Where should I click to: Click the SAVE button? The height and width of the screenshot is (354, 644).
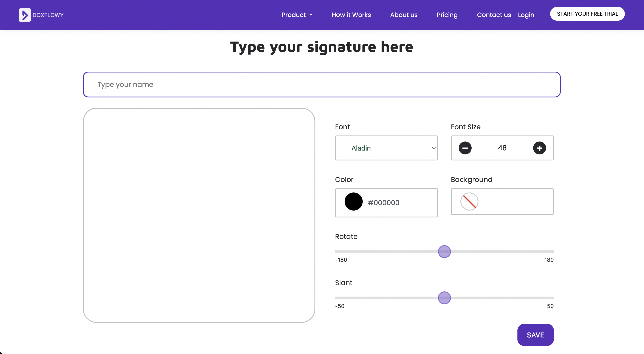pyautogui.click(x=536, y=335)
